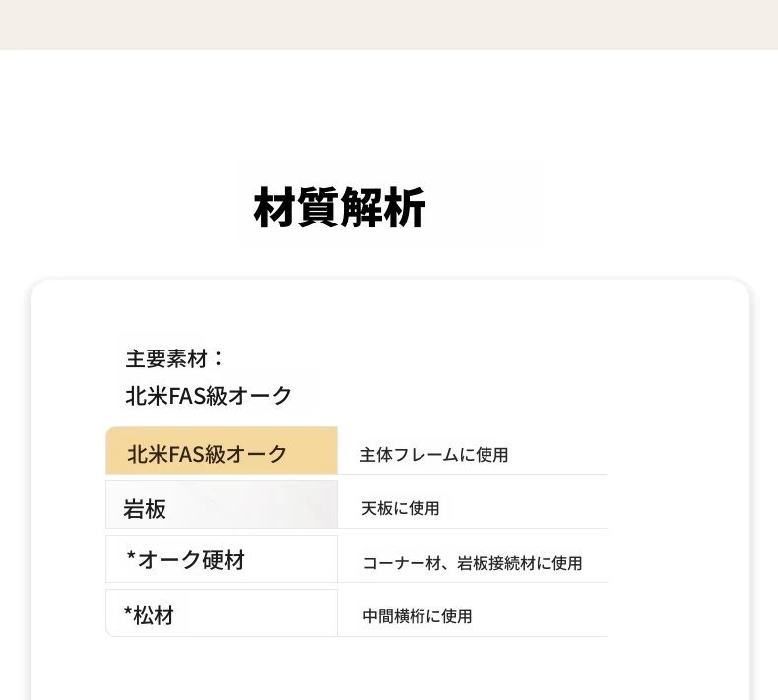
Task: Click 中間横桁に使用 description text
Action: pos(418,616)
